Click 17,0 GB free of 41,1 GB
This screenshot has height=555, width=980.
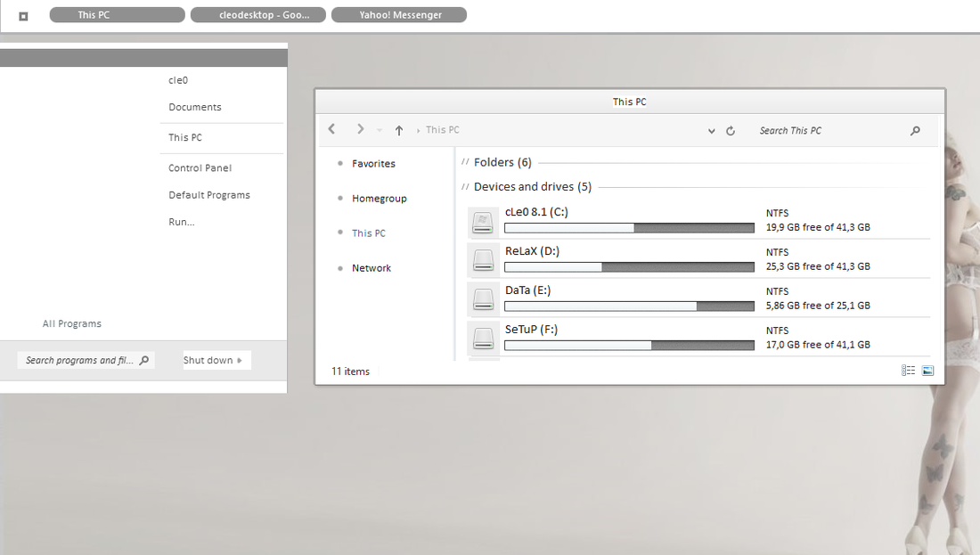click(x=818, y=345)
